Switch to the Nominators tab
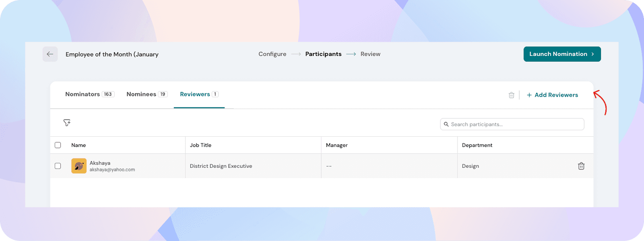The image size is (644, 241). pos(90,94)
